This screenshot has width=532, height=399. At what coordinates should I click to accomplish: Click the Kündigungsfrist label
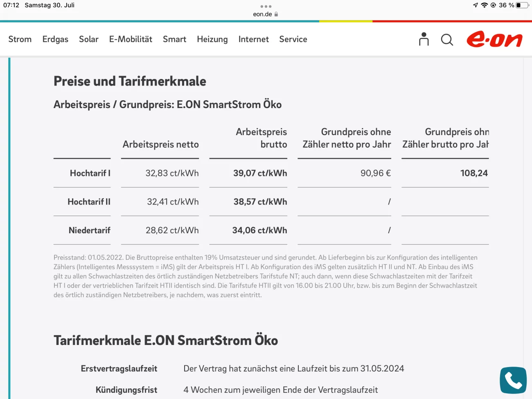126,390
